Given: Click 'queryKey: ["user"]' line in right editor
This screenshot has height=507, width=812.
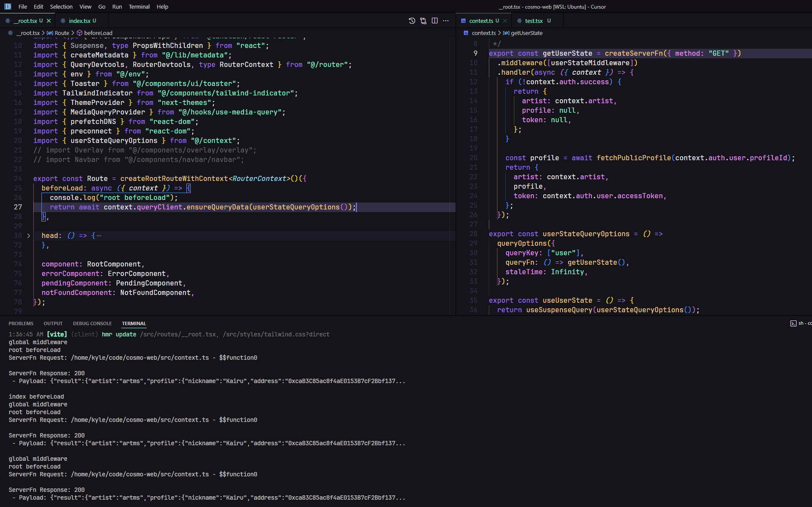Looking at the screenshot, I should pyautogui.click(x=544, y=253).
